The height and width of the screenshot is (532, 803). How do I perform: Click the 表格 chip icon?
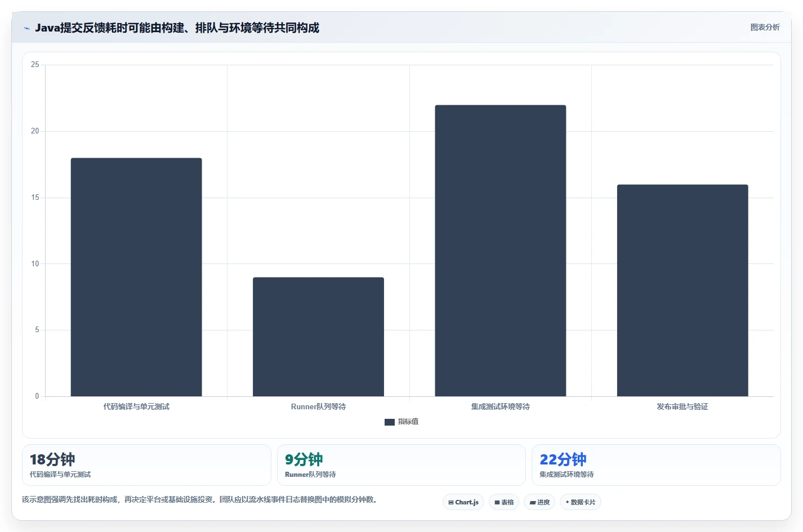tap(497, 502)
